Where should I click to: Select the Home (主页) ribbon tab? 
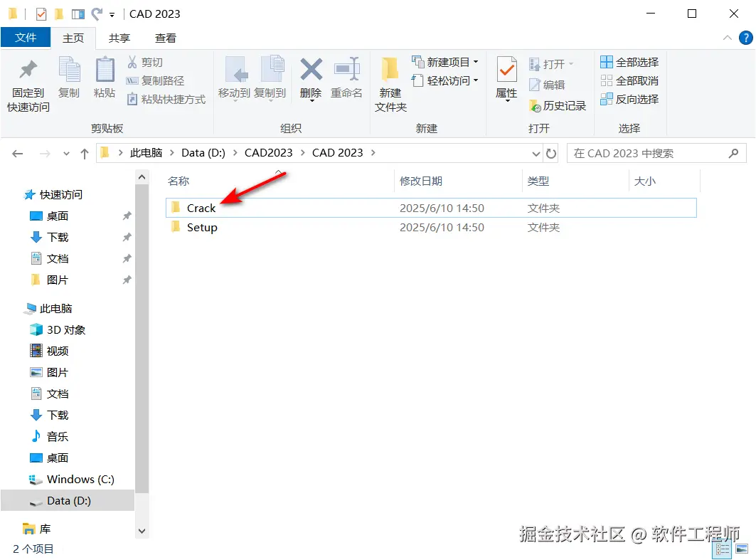point(73,38)
